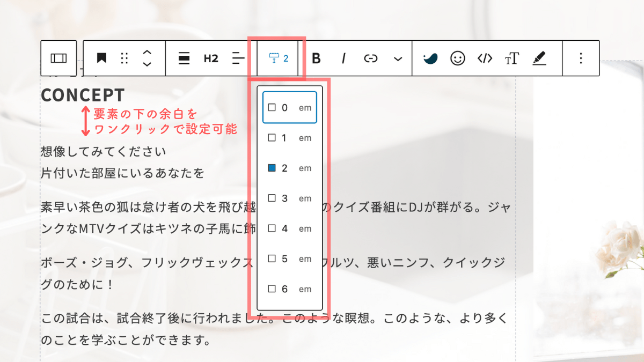The height and width of the screenshot is (362, 644).
Task: Toggle italic formatting
Action: click(x=343, y=58)
